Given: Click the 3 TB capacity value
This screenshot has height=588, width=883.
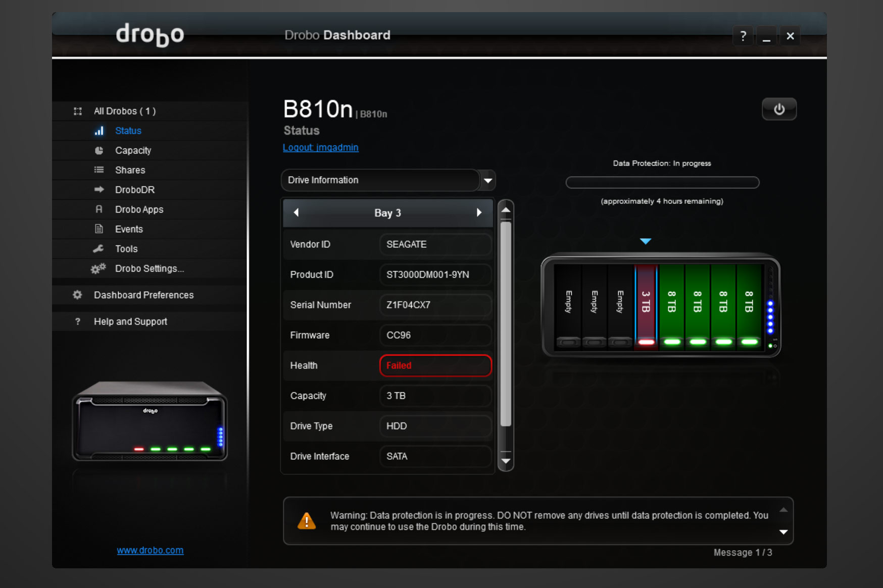Looking at the screenshot, I should (435, 396).
